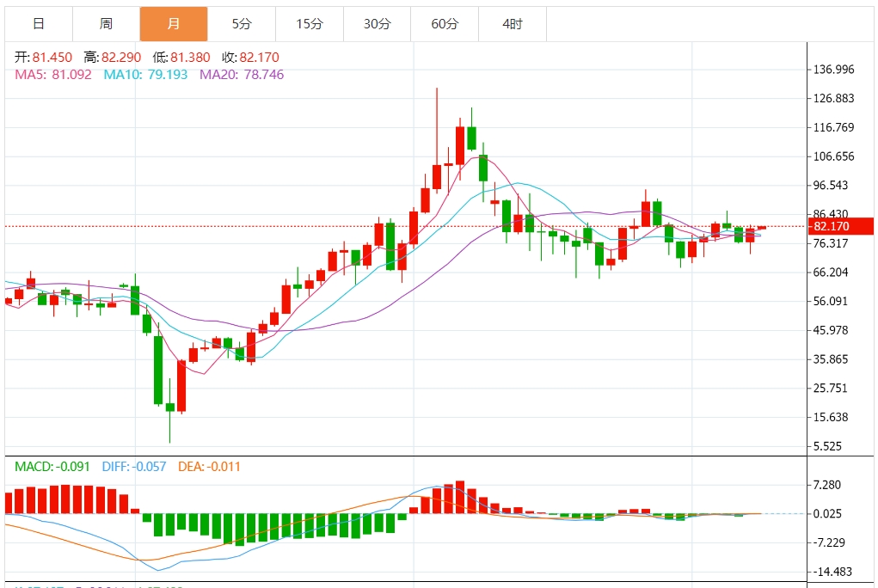Click the MACD: -0.091 indicator label
The height and width of the screenshot is (588, 878).
52,467
